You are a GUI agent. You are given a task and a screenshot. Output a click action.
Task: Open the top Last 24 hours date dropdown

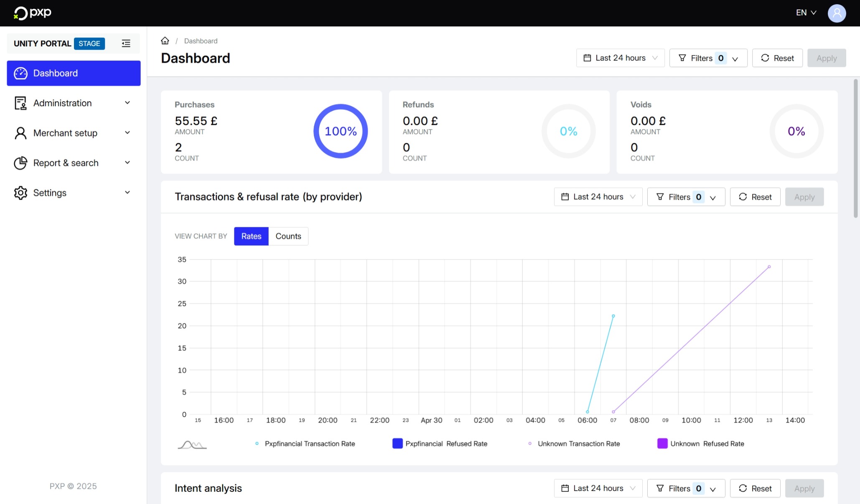(x=620, y=58)
